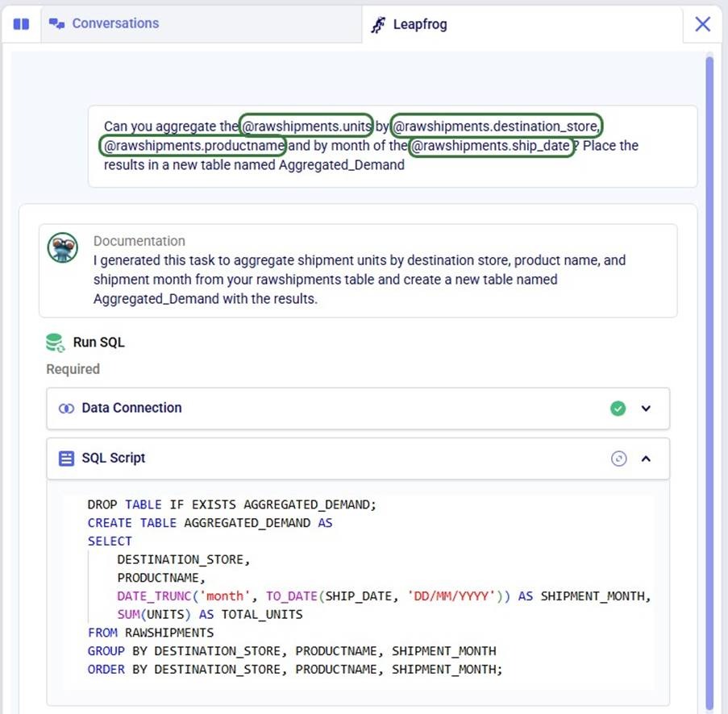The width and height of the screenshot is (728, 714).
Task: Collapse the SQL Script section
Action: (646, 458)
